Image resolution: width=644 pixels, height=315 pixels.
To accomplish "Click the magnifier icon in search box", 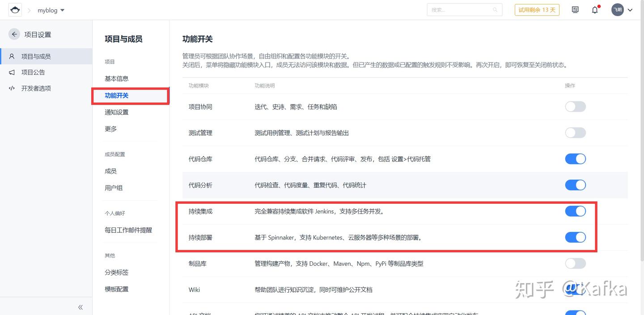I will 495,9.
